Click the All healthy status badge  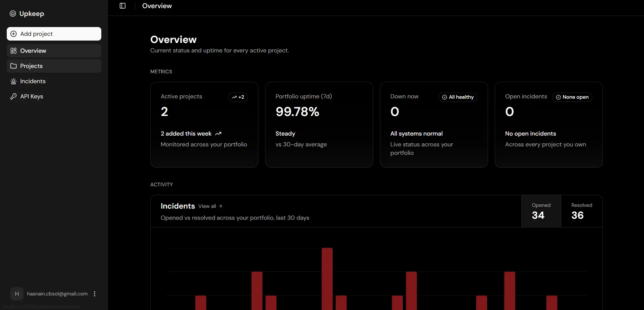458,97
